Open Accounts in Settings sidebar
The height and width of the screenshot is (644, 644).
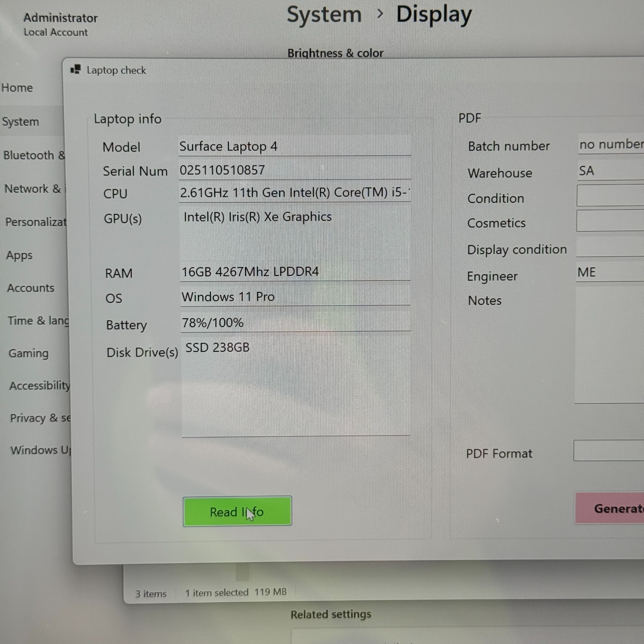(x=31, y=288)
